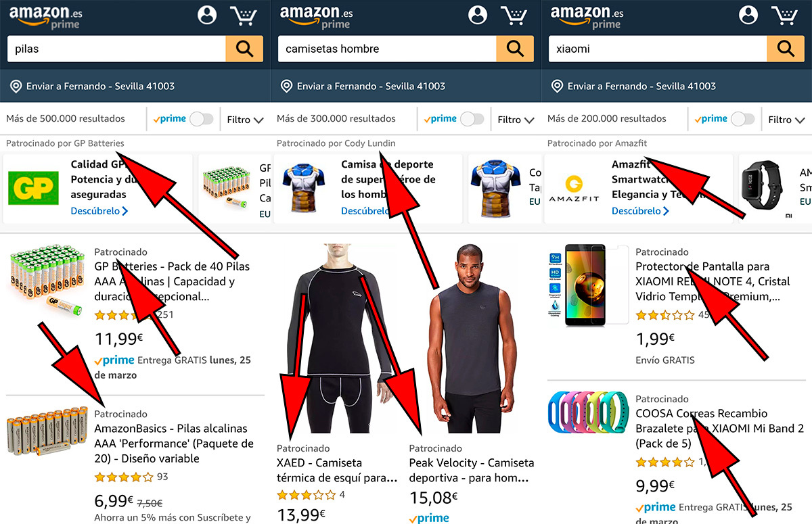The width and height of the screenshot is (812, 524).
Task: Tap location pin icon in the 'pilas' screen
Action: pyautogui.click(x=16, y=86)
